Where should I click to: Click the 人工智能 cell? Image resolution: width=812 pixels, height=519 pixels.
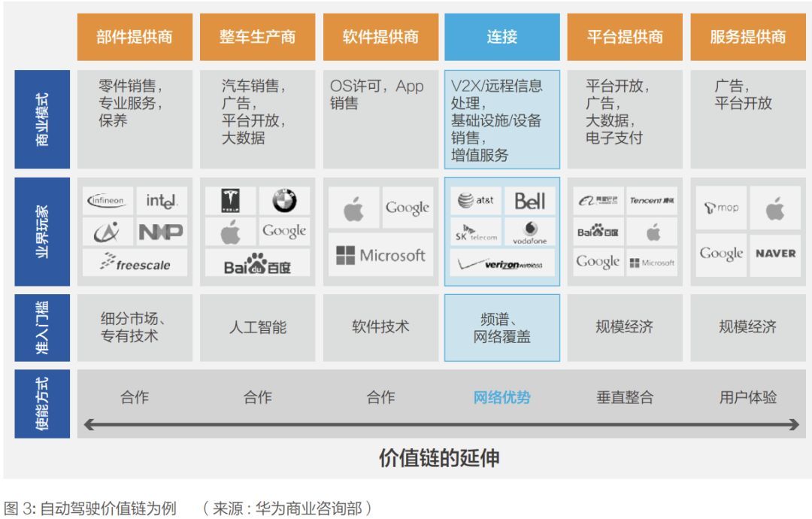(x=257, y=327)
